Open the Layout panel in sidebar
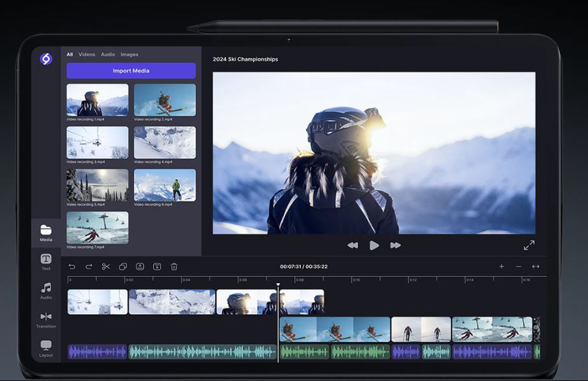This screenshot has width=588, height=381. click(46, 347)
